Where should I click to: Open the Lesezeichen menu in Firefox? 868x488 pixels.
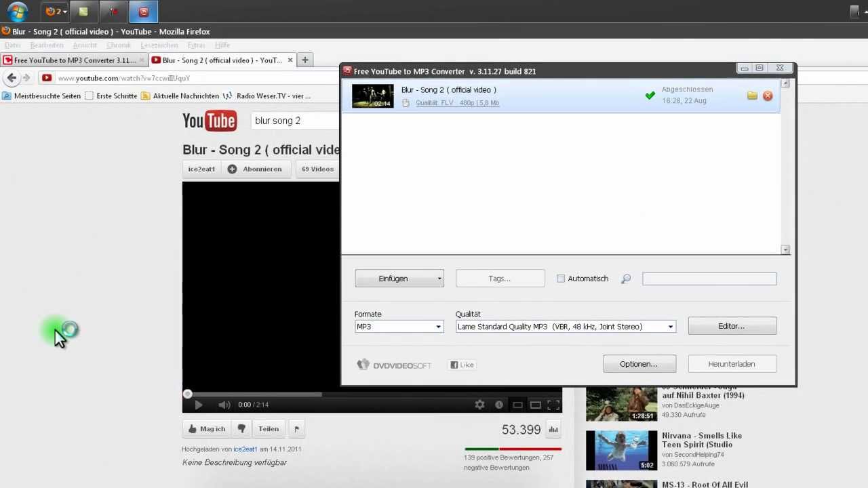159,45
